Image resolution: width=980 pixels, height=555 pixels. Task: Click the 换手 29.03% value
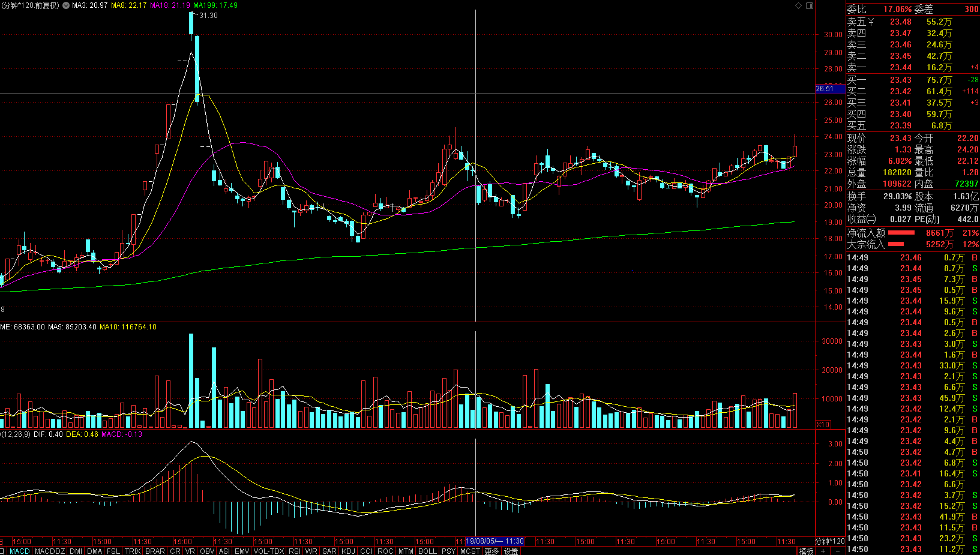898,196
